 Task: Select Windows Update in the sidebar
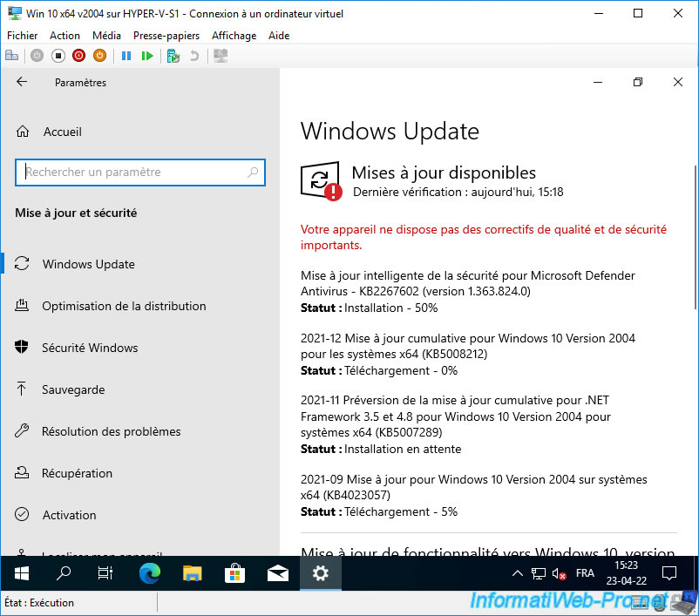tap(89, 264)
